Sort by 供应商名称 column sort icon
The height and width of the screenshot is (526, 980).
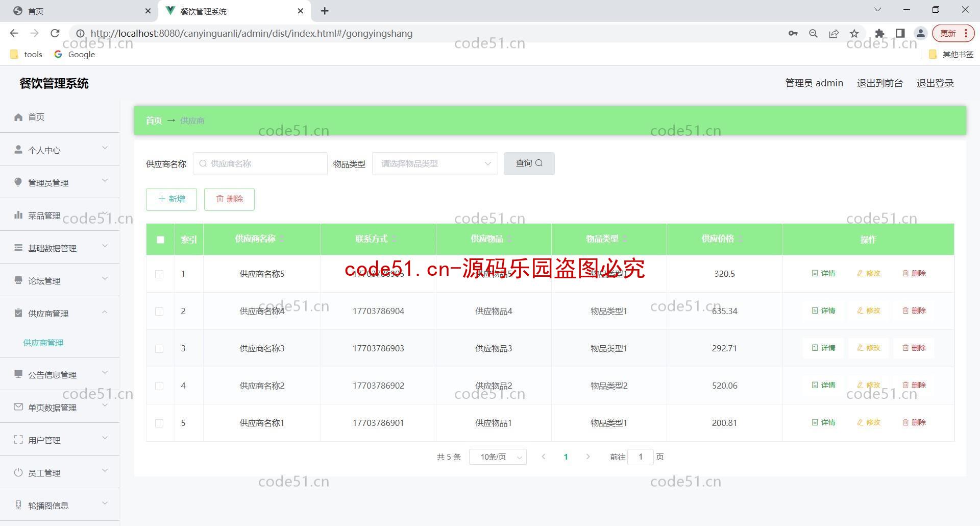pyautogui.click(x=281, y=239)
